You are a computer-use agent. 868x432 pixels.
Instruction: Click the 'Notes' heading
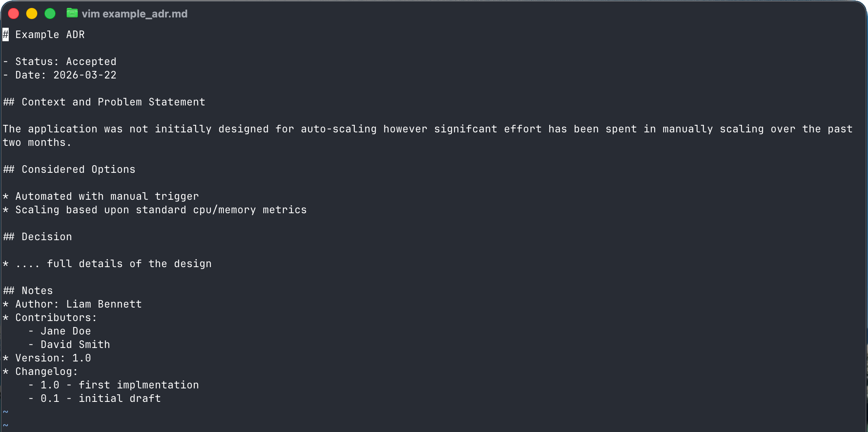coord(28,291)
